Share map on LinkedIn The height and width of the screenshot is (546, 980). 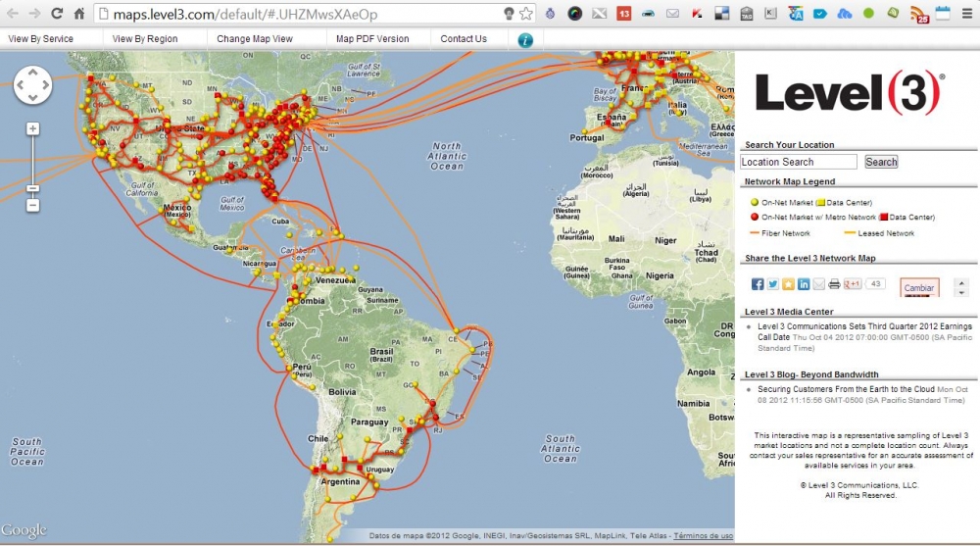(x=804, y=284)
